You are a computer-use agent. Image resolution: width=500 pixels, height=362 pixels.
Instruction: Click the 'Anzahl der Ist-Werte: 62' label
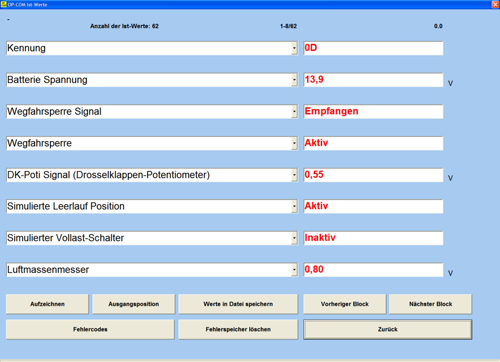pyautogui.click(x=124, y=26)
